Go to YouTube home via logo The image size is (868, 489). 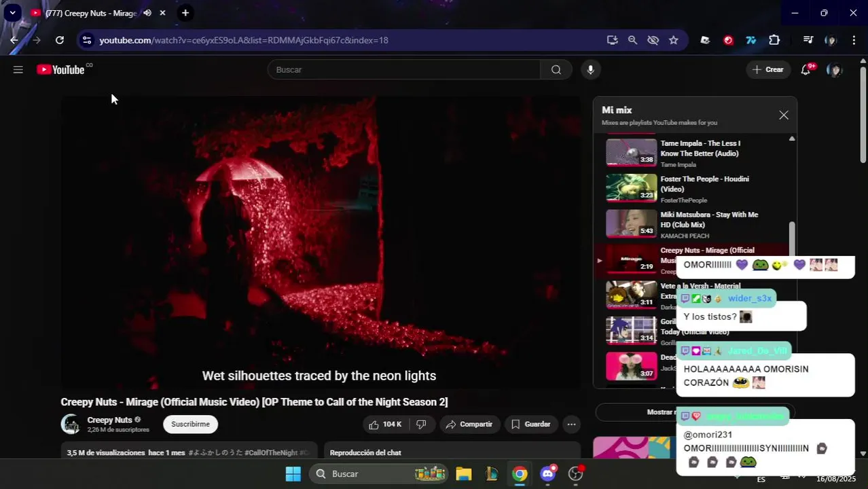[x=60, y=69]
